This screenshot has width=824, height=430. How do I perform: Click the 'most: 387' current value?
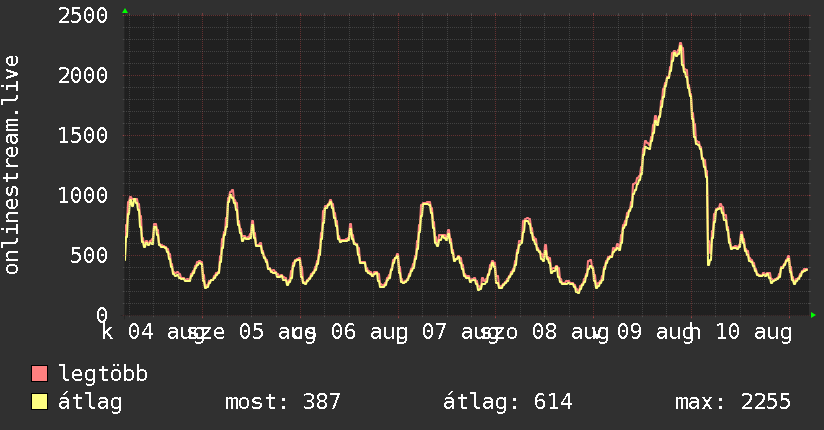[x=283, y=402]
